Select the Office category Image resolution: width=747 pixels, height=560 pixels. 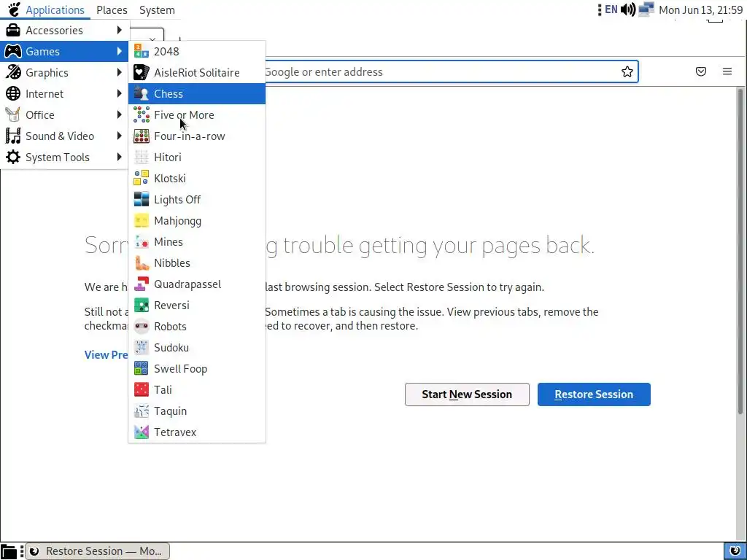(x=65, y=114)
